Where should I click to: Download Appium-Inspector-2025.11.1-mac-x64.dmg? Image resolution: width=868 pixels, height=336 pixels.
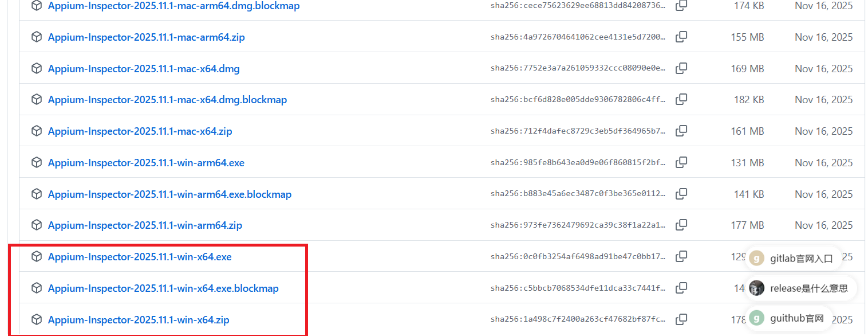point(144,68)
